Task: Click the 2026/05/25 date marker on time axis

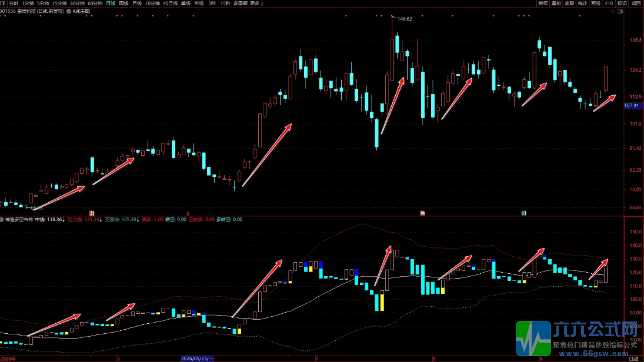Action: (197, 358)
